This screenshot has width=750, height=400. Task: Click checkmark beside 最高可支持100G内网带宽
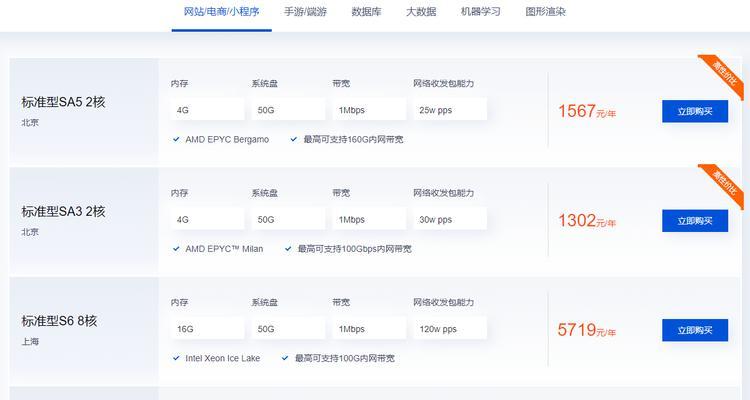click(285, 358)
